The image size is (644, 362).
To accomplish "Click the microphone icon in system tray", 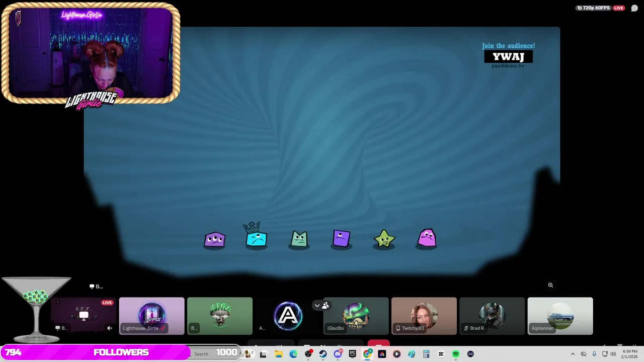I will coord(594,354).
